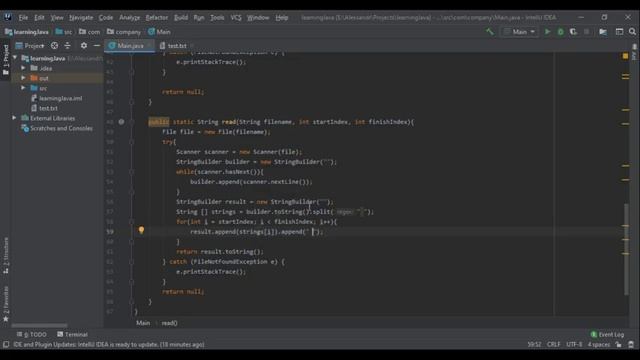Open the Terminal tool window
This screenshot has width=640, height=360.
click(x=72, y=334)
